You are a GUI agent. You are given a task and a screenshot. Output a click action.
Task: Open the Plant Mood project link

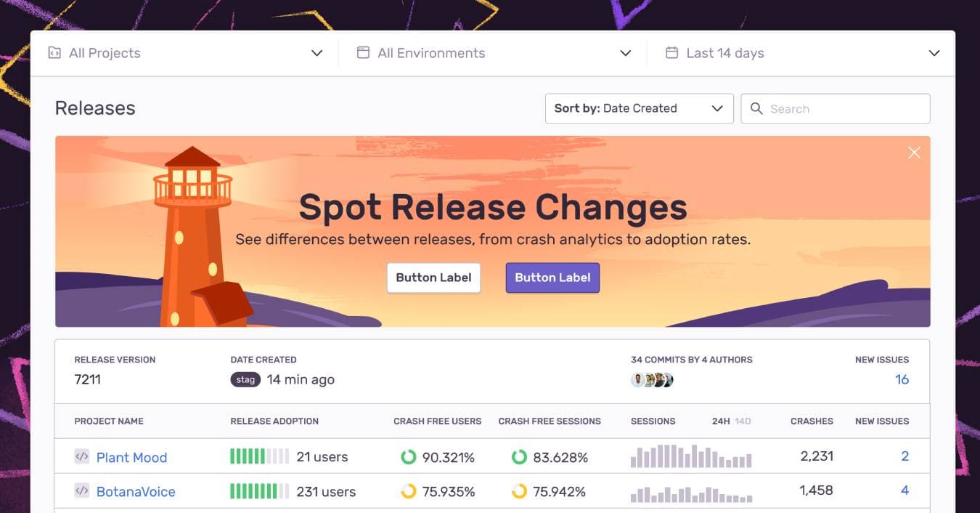tap(131, 457)
